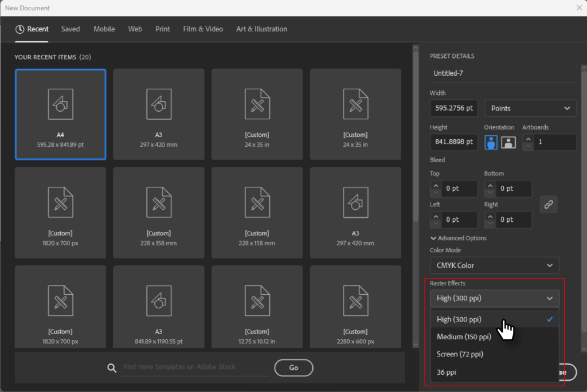The height and width of the screenshot is (392, 587).
Task: Decrease the Artboards count
Action: (x=528, y=146)
